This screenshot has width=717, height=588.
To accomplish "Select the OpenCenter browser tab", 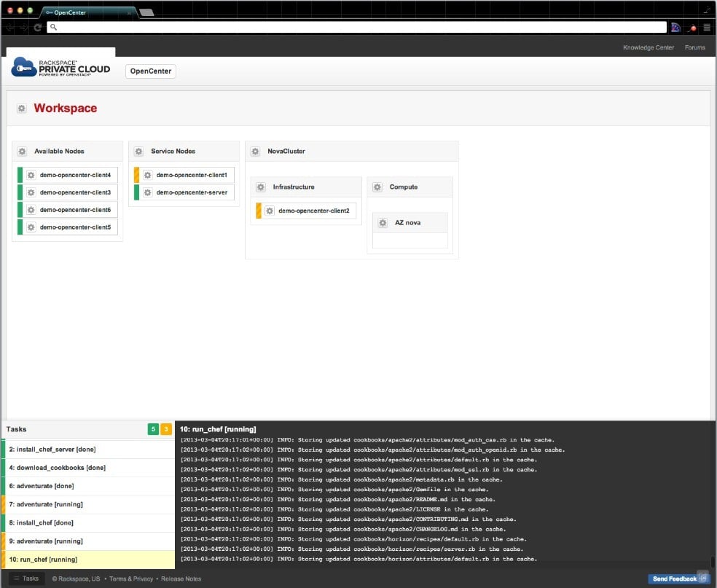I will click(87, 12).
